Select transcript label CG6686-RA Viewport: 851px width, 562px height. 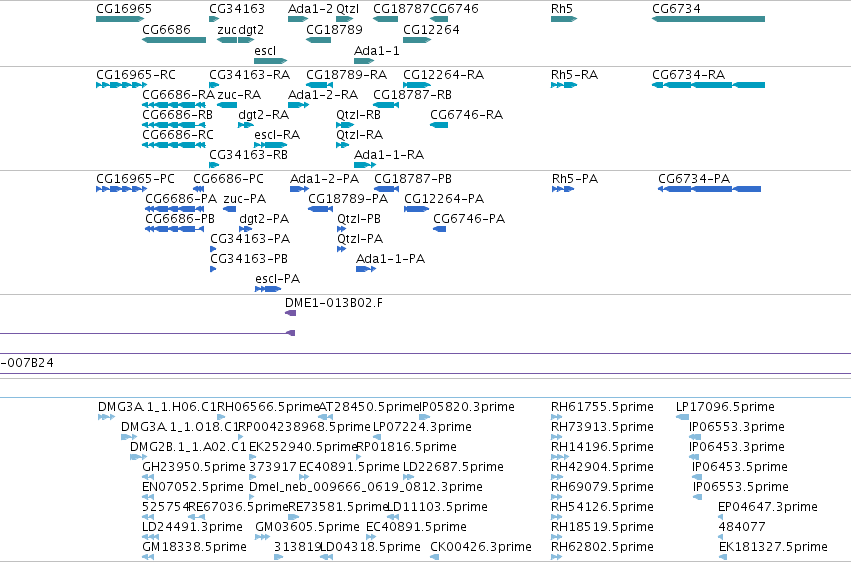pyautogui.click(x=179, y=95)
